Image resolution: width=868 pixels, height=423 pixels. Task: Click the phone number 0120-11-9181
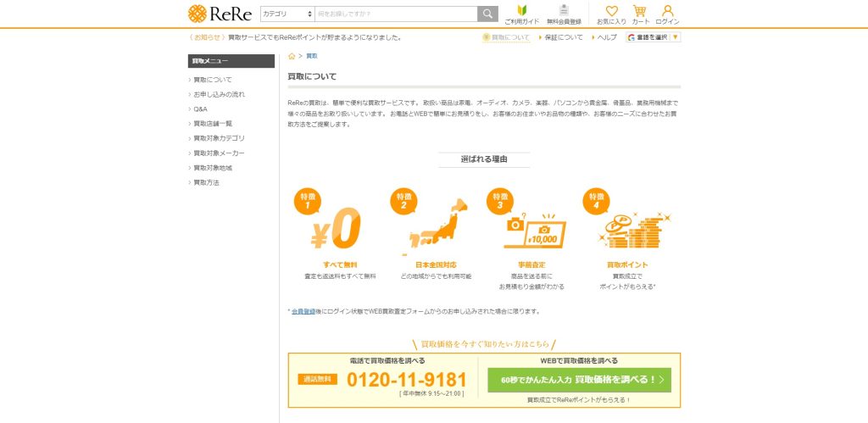(x=407, y=380)
